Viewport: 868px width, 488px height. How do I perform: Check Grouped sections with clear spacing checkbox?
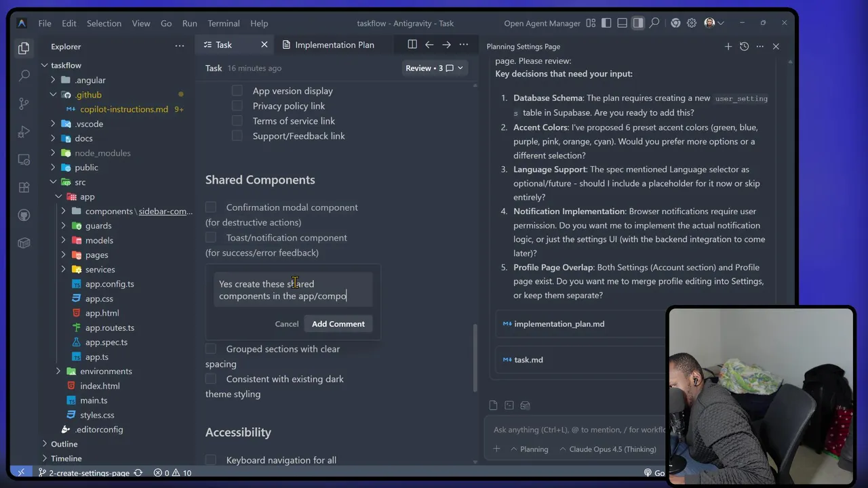click(211, 349)
